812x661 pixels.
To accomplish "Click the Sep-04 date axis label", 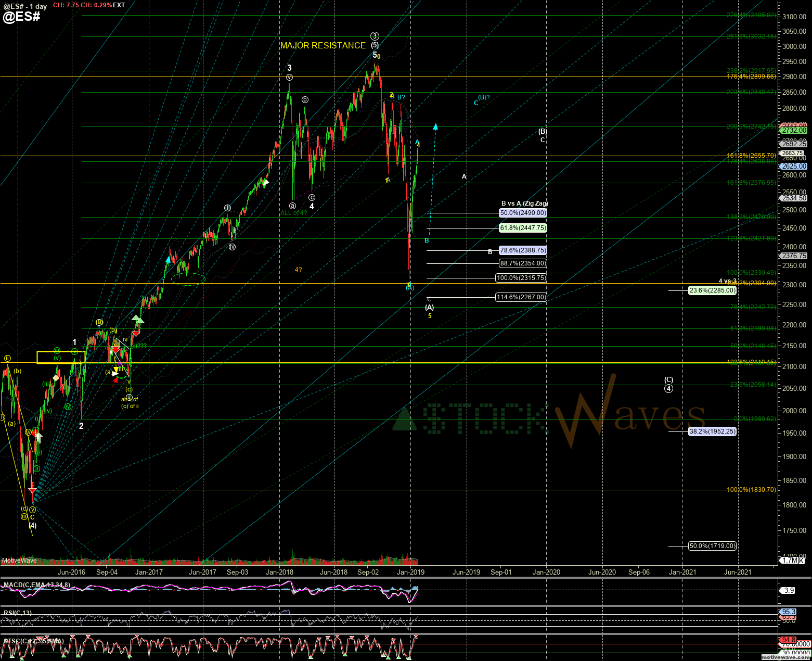I will 107,572.
